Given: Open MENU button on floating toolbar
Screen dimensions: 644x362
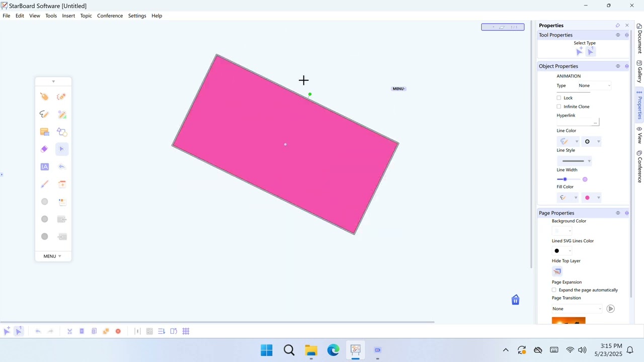Looking at the screenshot, I should tap(52, 256).
